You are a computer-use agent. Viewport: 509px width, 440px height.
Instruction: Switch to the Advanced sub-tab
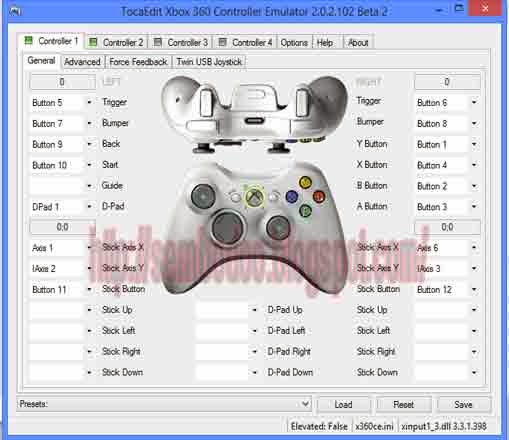point(82,62)
